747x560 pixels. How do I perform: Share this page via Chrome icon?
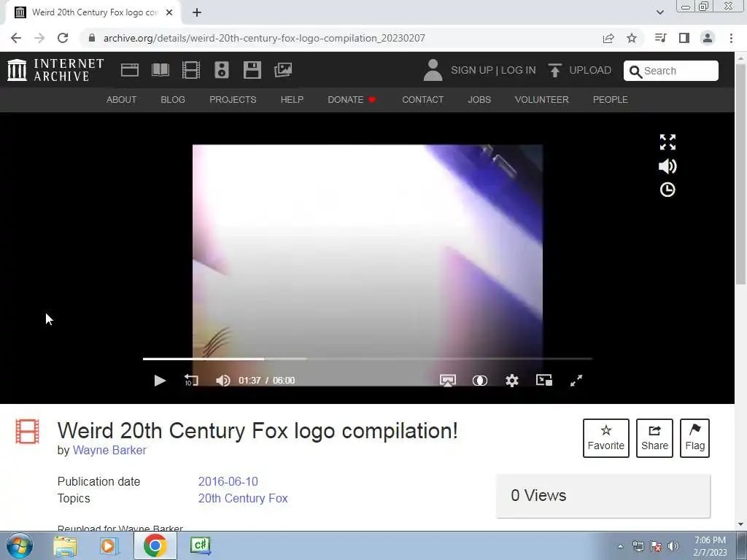[608, 38]
